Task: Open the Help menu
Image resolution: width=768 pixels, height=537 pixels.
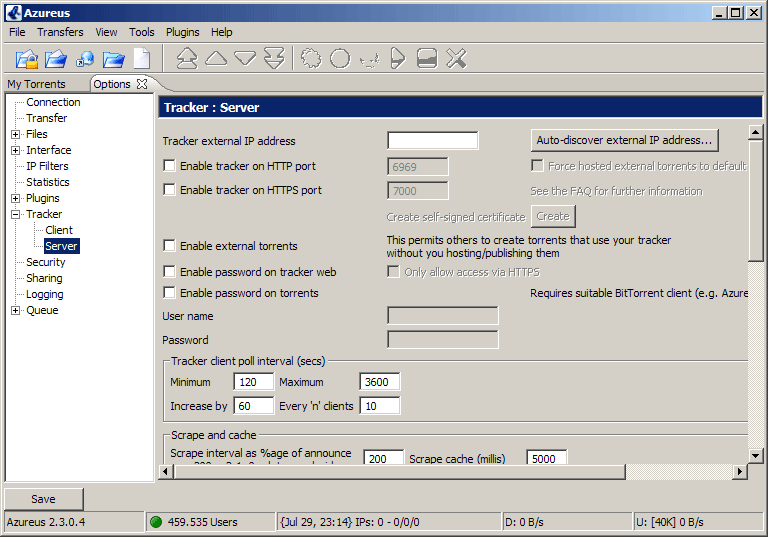Action: pos(222,32)
